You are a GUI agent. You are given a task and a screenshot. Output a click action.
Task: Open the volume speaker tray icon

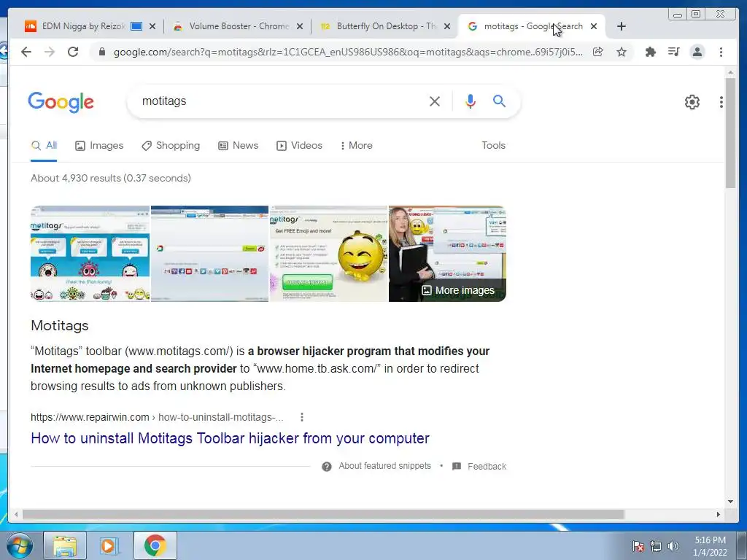[673, 546]
